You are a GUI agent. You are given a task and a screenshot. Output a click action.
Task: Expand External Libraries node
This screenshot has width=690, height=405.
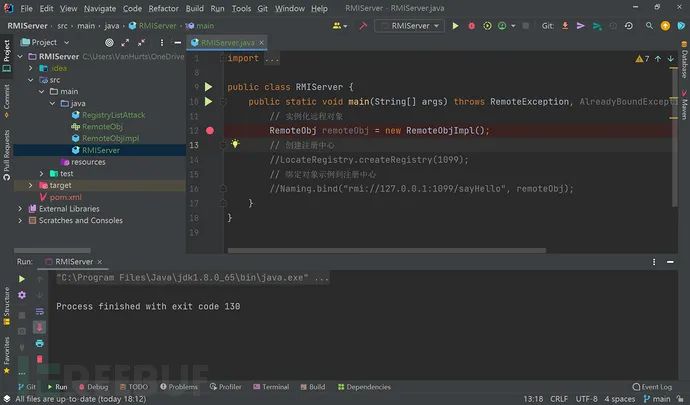20,209
